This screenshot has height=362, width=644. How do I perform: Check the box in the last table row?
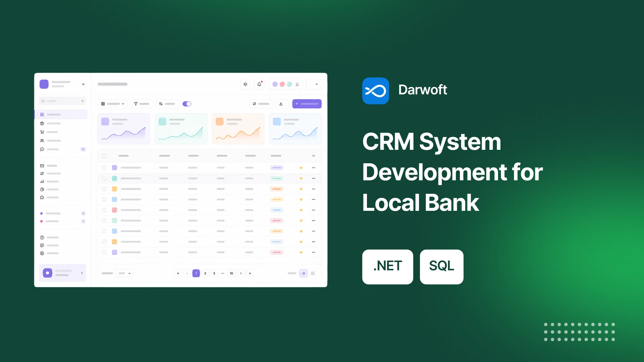click(104, 252)
